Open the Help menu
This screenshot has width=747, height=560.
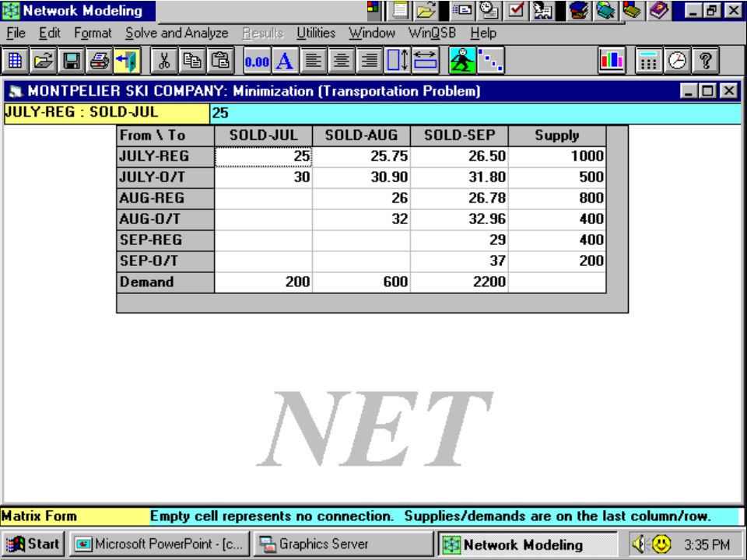483,33
